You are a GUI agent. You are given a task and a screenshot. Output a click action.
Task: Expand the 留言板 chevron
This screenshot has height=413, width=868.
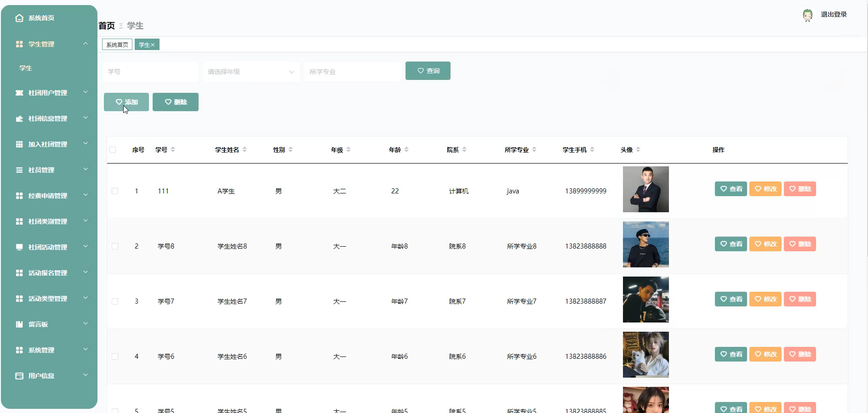(86, 324)
